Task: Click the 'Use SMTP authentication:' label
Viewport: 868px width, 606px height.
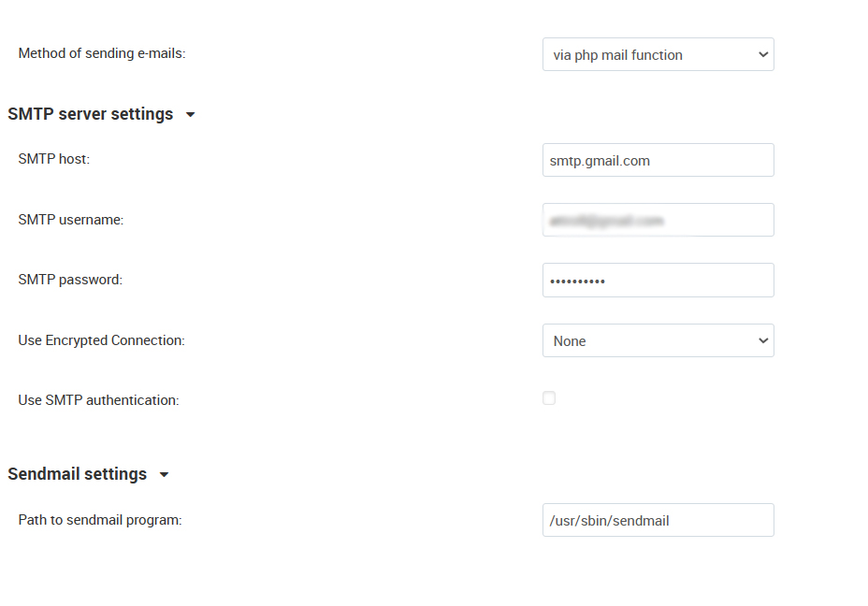Action: pos(98,400)
